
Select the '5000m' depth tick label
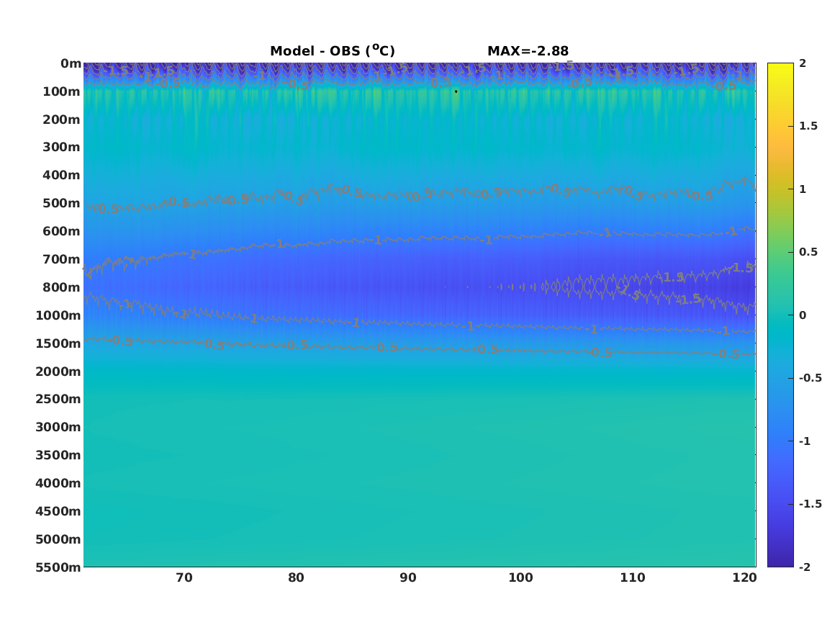[x=58, y=539]
